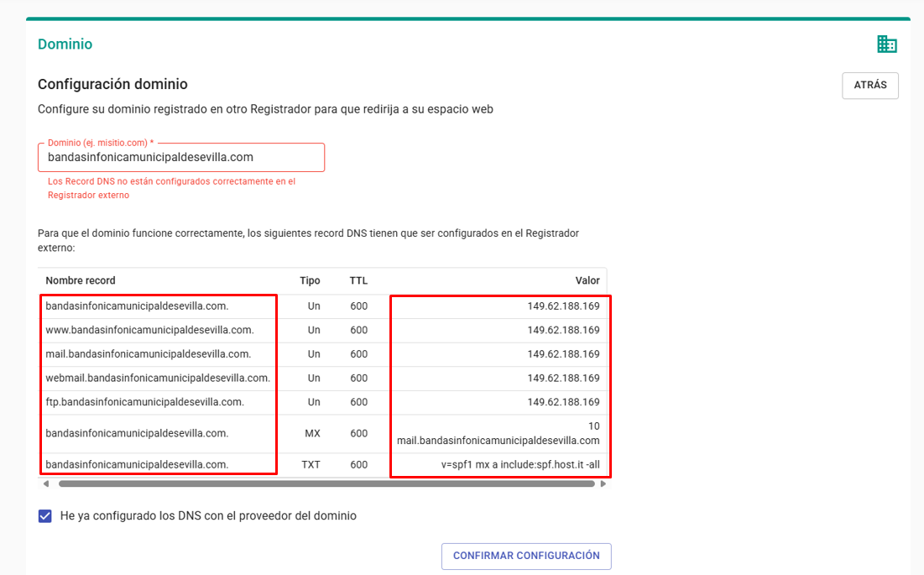Click the Dominio input field
Viewport: 924px width, 575px height.
pyautogui.click(x=181, y=157)
